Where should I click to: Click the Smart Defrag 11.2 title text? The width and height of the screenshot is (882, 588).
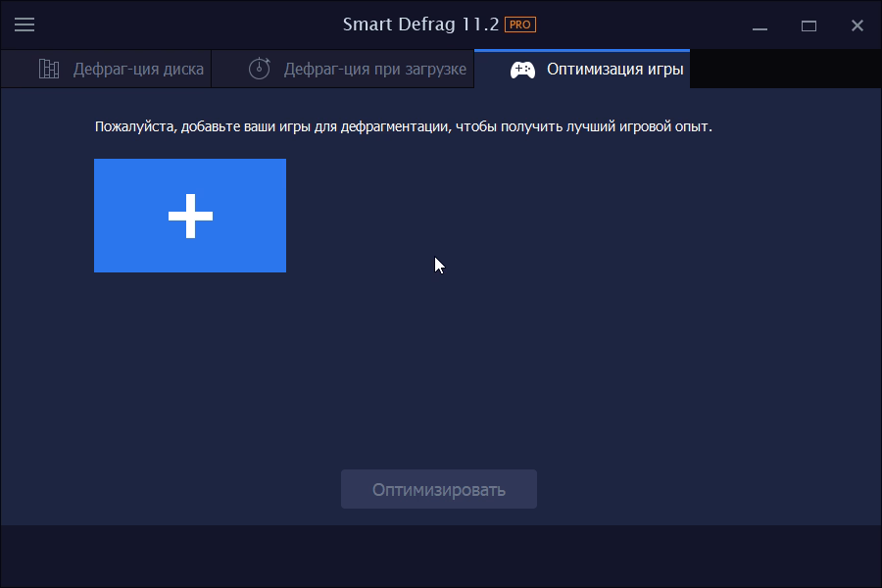(x=420, y=24)
